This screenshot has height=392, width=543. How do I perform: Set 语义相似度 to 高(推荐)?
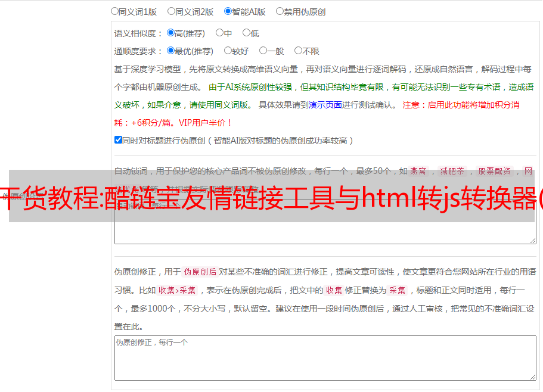(170, 33)
